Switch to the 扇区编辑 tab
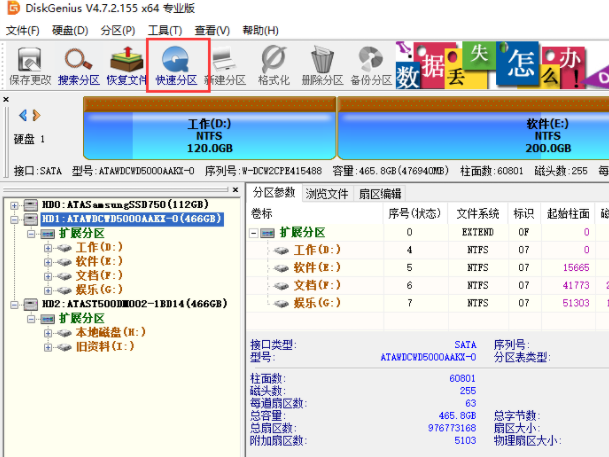This screenshot has height=457, width=609. pos(379,193)
